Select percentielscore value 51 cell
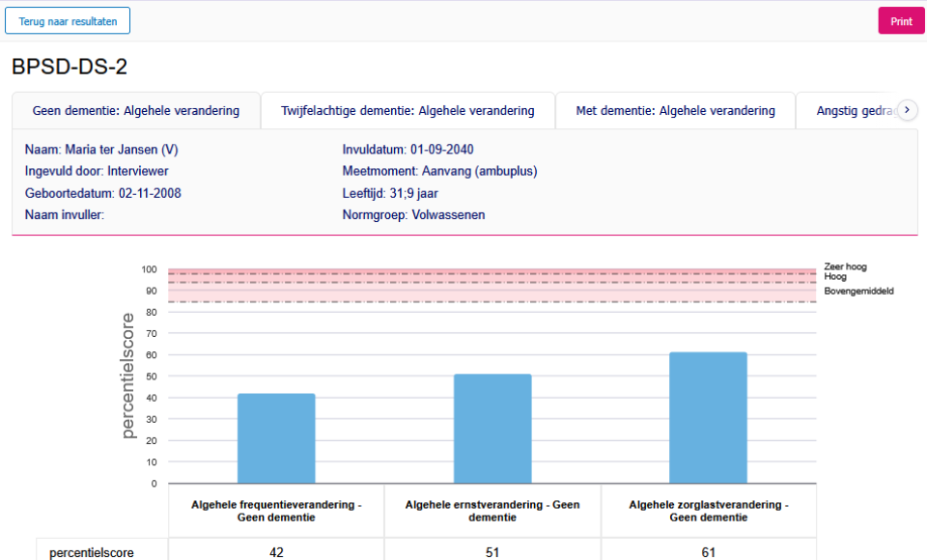The image size is (927, 560). click(x=492, y=552)
